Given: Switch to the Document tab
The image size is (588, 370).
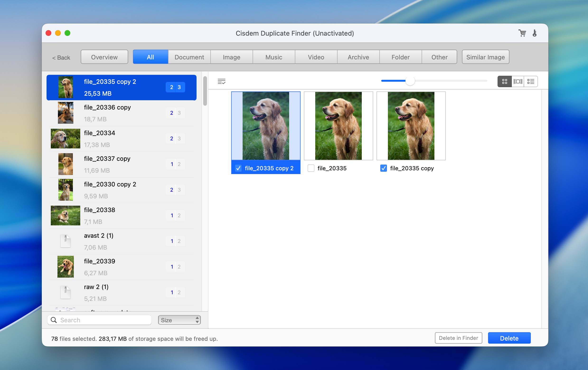Looking at the screenshot, I should click(189, 57).
